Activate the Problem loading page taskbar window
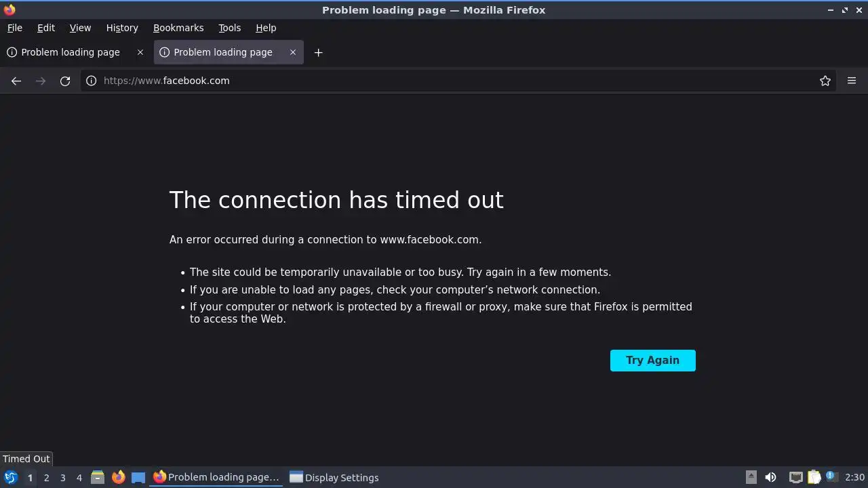The width and height of the screenshot is (868, 488). [216, 477]
